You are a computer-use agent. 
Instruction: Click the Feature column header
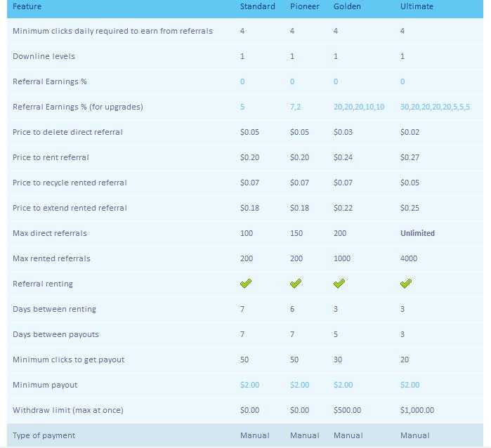coord(27,6)
